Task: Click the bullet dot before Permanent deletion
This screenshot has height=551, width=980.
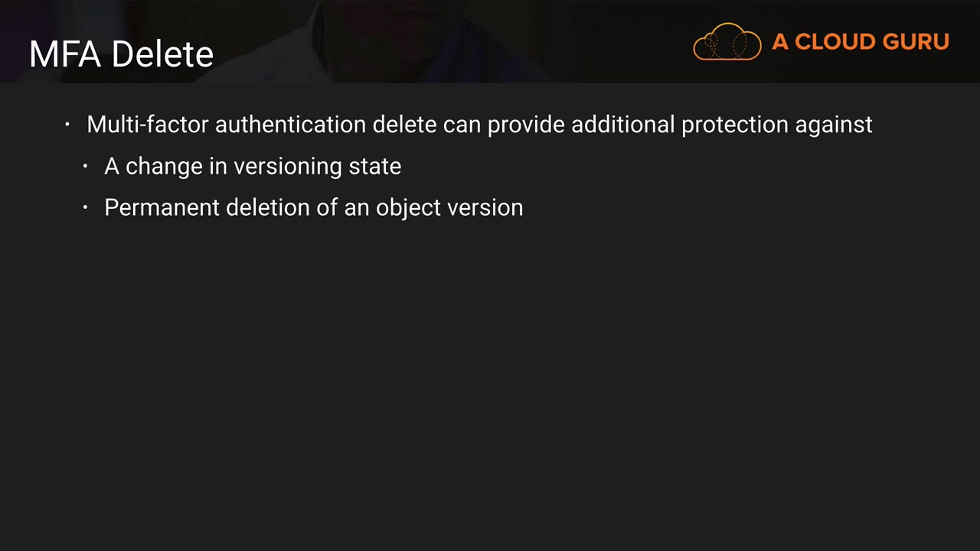Action: tap(86, 207)
